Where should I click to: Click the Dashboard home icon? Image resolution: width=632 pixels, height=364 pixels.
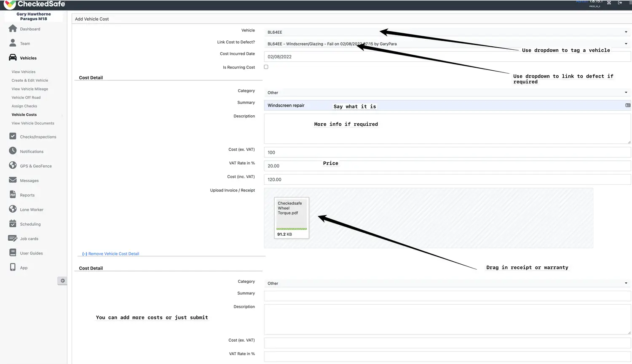pyautogui.click(x=13, y=29)
